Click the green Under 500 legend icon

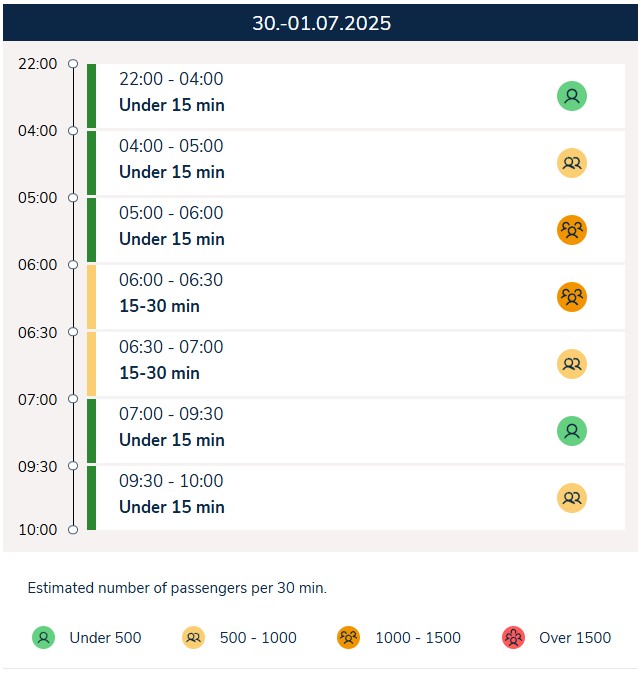(x=43, y=638)
